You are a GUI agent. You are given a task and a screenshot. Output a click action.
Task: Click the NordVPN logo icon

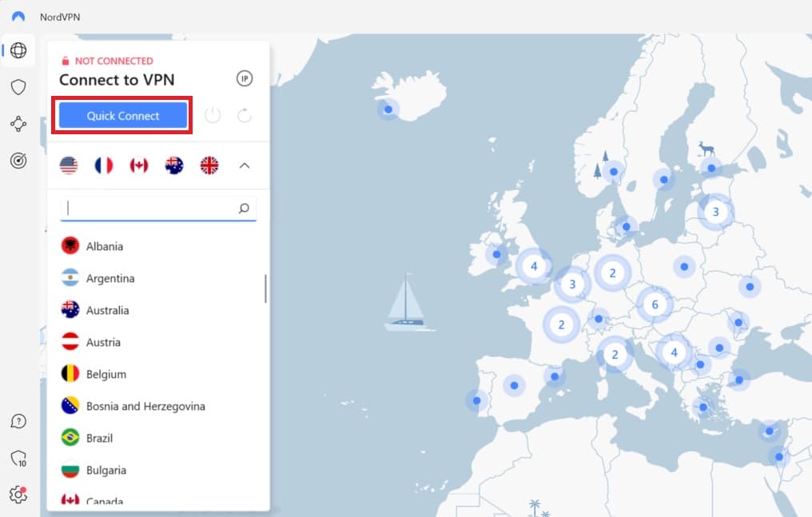[x=18, y=17]
